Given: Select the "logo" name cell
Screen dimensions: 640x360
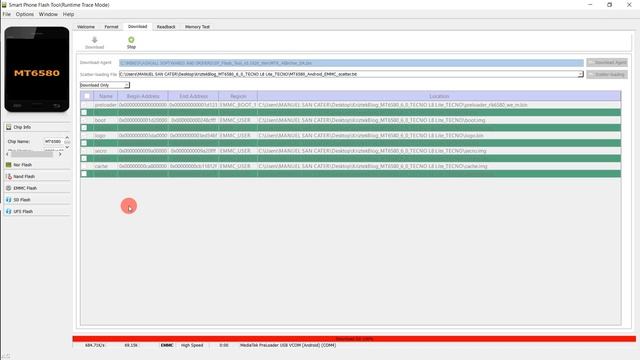Looking at the screenshot, I should tap(106, 136).
